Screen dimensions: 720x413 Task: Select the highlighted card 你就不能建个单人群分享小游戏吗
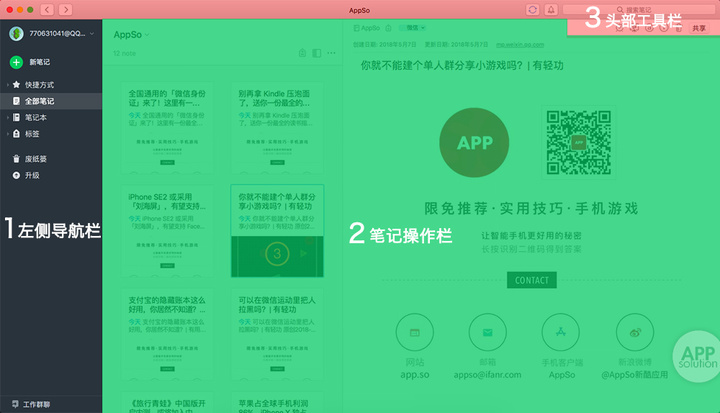tap(277, 231)
